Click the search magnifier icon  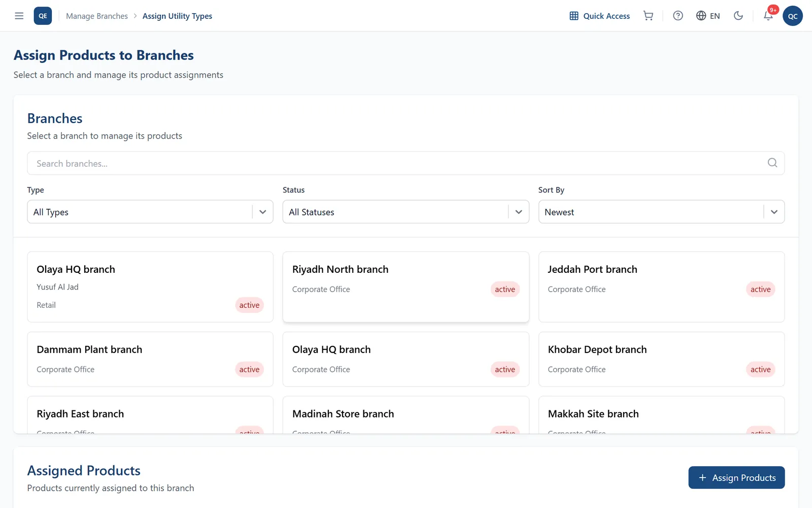click(772, 163)
